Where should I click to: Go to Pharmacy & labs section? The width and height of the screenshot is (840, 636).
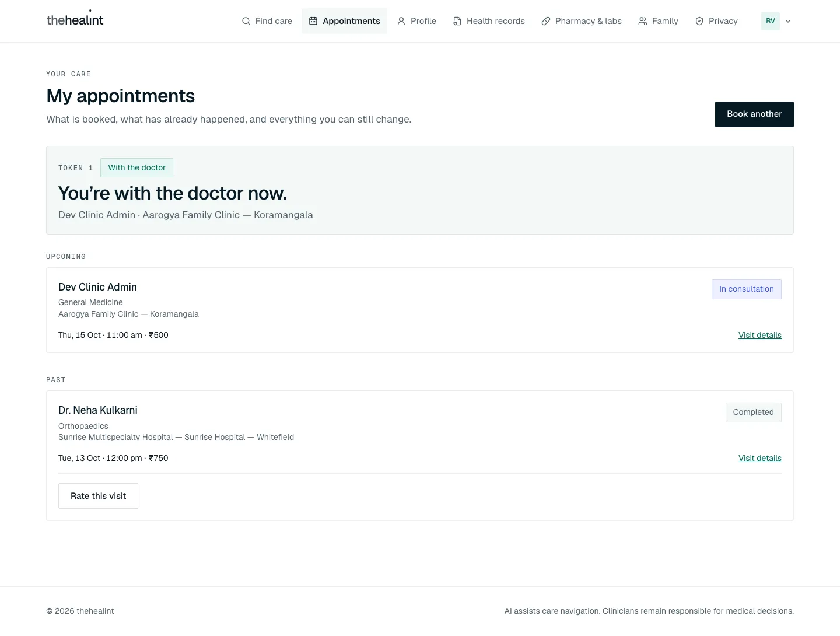pyautogui.click(x=582, y=21)
